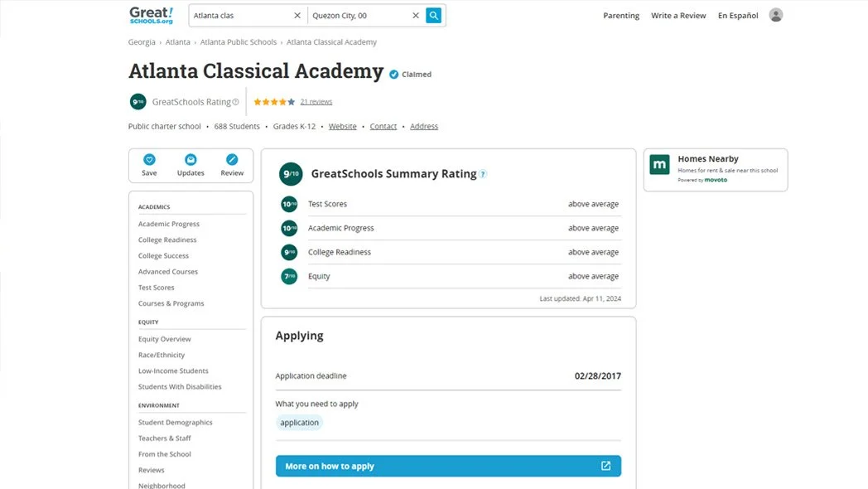
Task: Select Test Scores in the sidebar
Action: (156, 287)
